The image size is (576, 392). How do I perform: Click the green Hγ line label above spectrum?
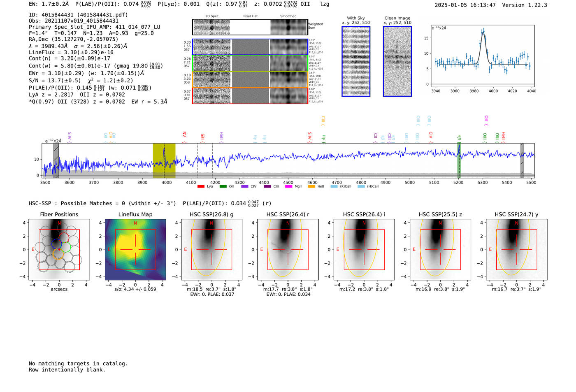(x=324, y=138)
